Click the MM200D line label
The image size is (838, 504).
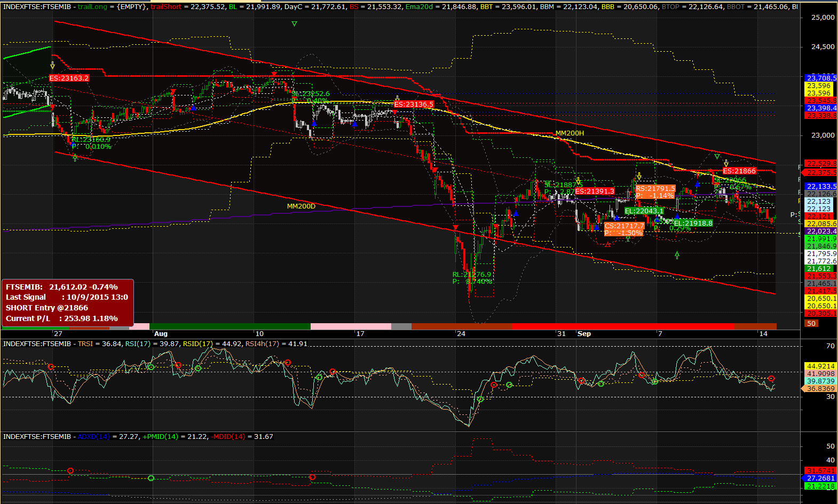click(301, 206)
